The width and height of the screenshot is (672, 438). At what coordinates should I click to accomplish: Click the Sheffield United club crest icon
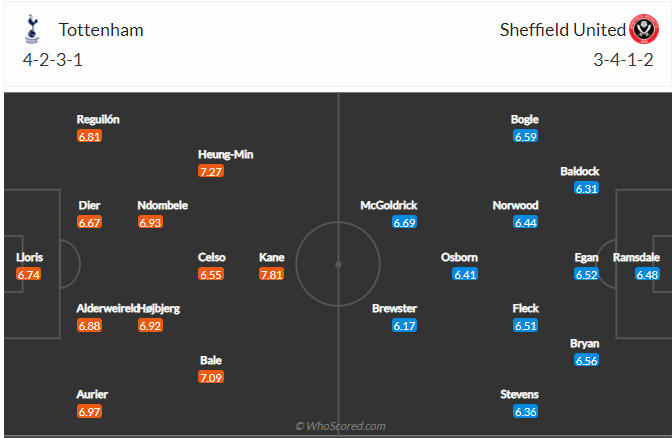643,30
